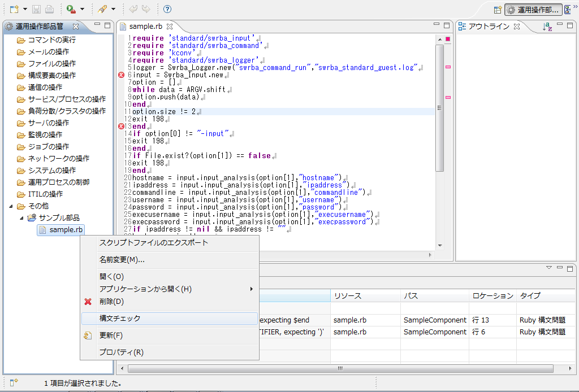
Task: Open the アプリケーションから開く(H) submenu
Action: click(x=170, y=289)
